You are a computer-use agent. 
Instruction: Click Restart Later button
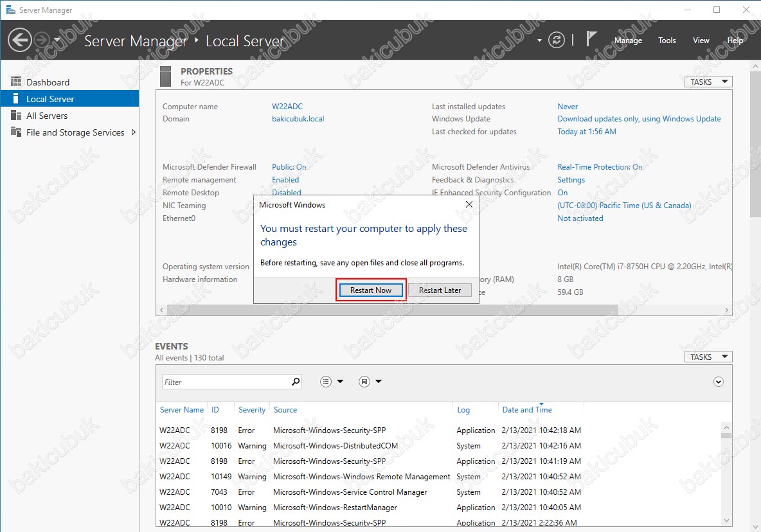(x=440, y=290)
